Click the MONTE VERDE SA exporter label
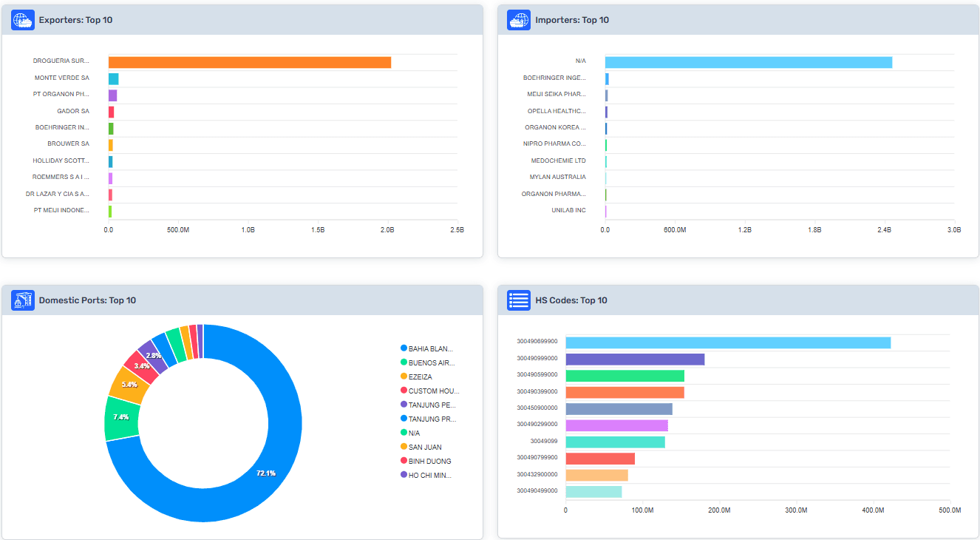This screenshot has height=540, width=980. (x=62, y=78)
